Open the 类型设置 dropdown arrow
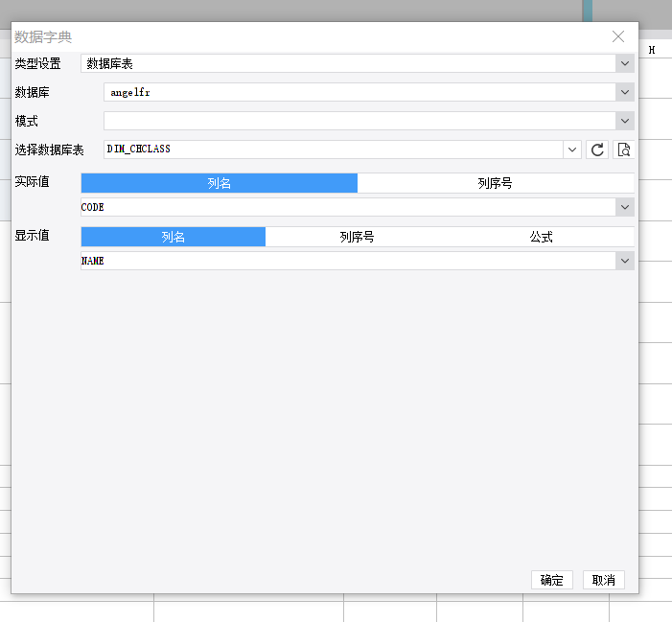Viewport: 672px width, 622px height. 625,63
